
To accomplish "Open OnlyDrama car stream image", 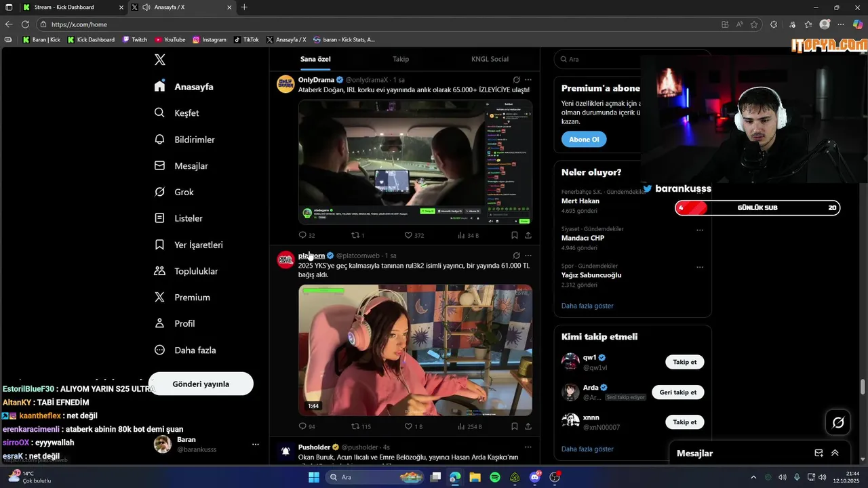I will (x=415, y=162).
